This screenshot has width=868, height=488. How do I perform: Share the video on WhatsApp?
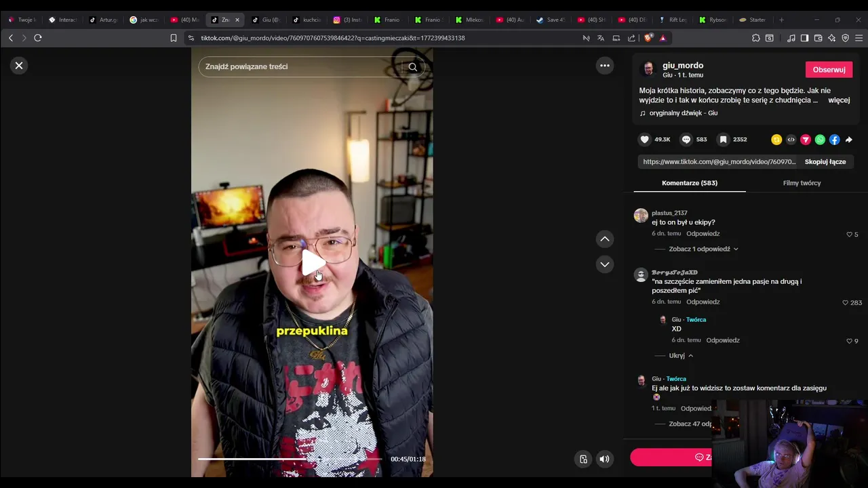coord(820,140)
